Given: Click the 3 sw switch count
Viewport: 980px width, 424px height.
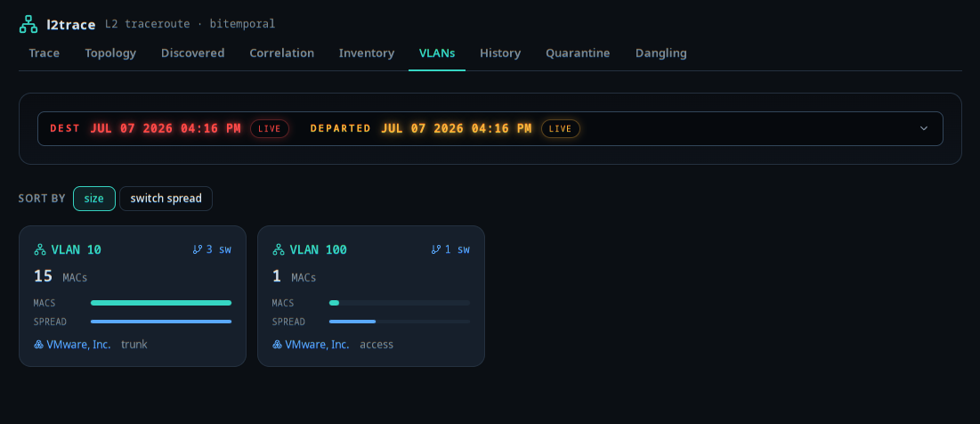Looking at the screenshot, I should pos(219,249).
